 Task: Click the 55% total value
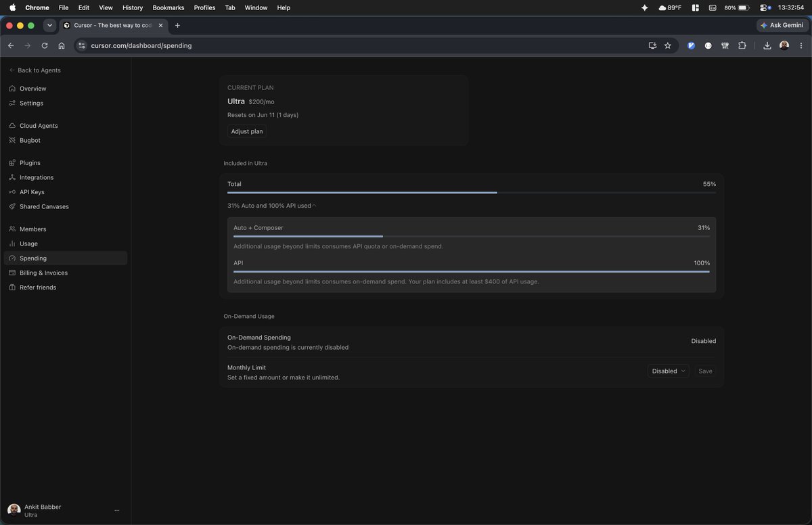(x=709, y=184)
